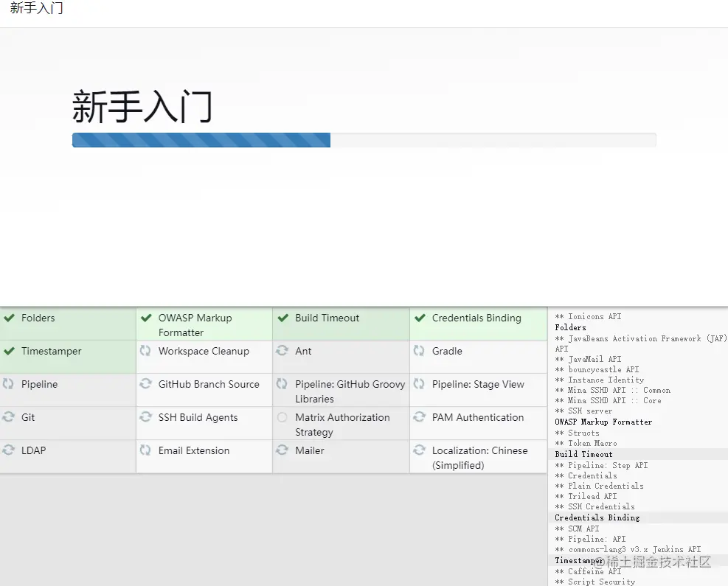Click the spinner icon beside Workspace Cleanup

click(146, 350)
